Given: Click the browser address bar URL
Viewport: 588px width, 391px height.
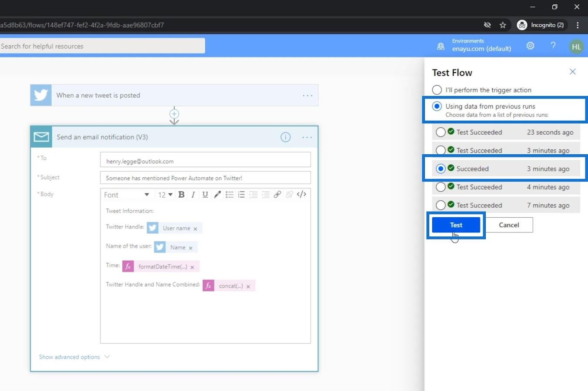Looking at the screenshot, I should (x=82, y=25).
